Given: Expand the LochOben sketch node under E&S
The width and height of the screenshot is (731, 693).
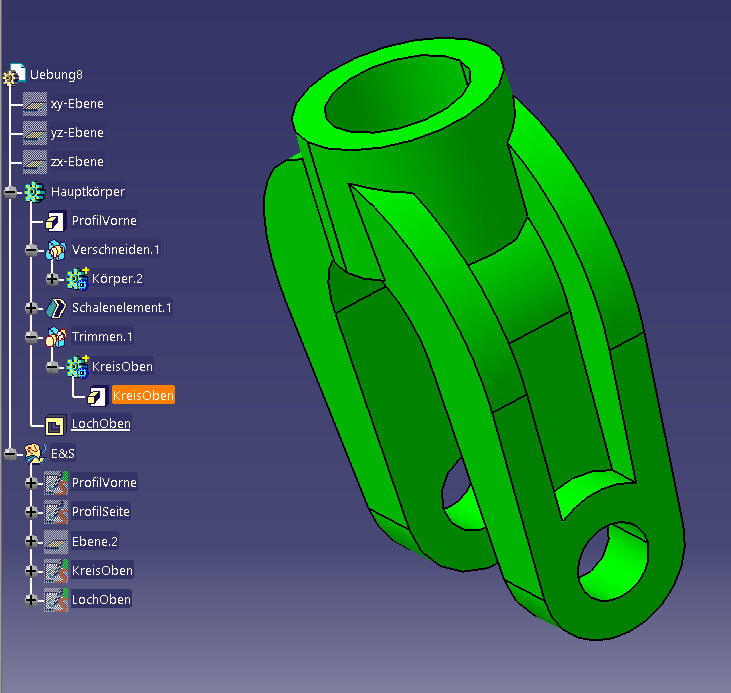Looking at the screenshot, I should pyautogui.click(x=31, y=600).
